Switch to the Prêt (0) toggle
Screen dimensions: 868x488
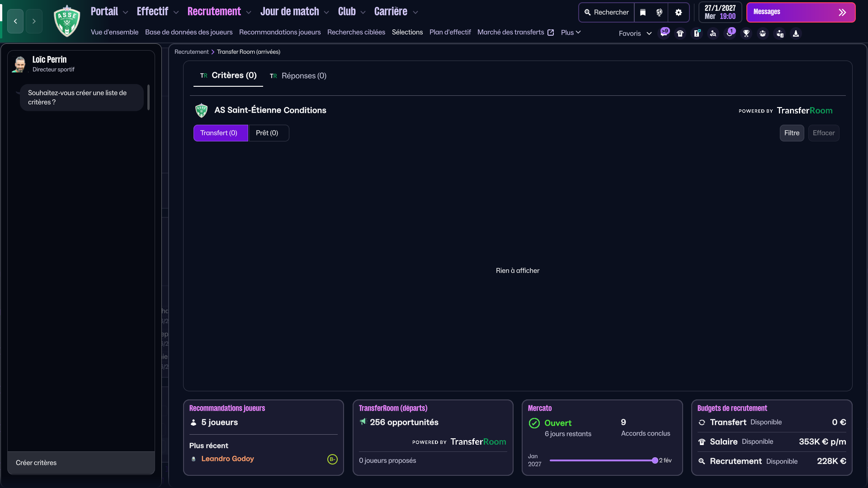(x=268, y=133)
